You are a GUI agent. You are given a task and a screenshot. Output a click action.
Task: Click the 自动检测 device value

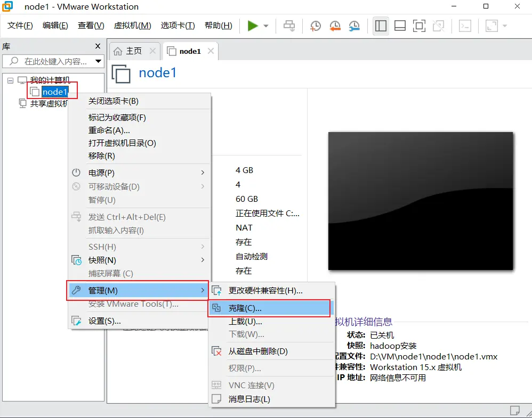pos(252,257)
